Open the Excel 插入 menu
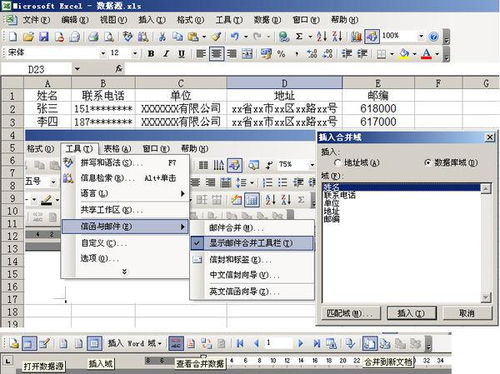Screen dimensions: 500x374 click(152, 20)
